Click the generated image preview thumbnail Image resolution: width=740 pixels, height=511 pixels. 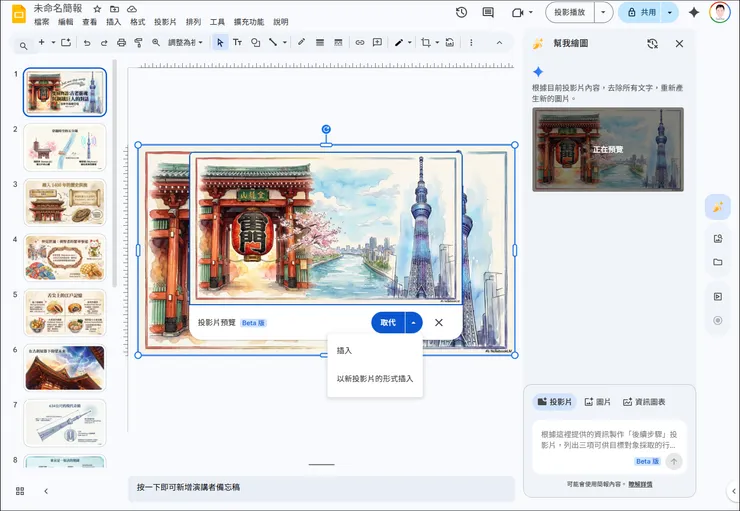point(608,150)
